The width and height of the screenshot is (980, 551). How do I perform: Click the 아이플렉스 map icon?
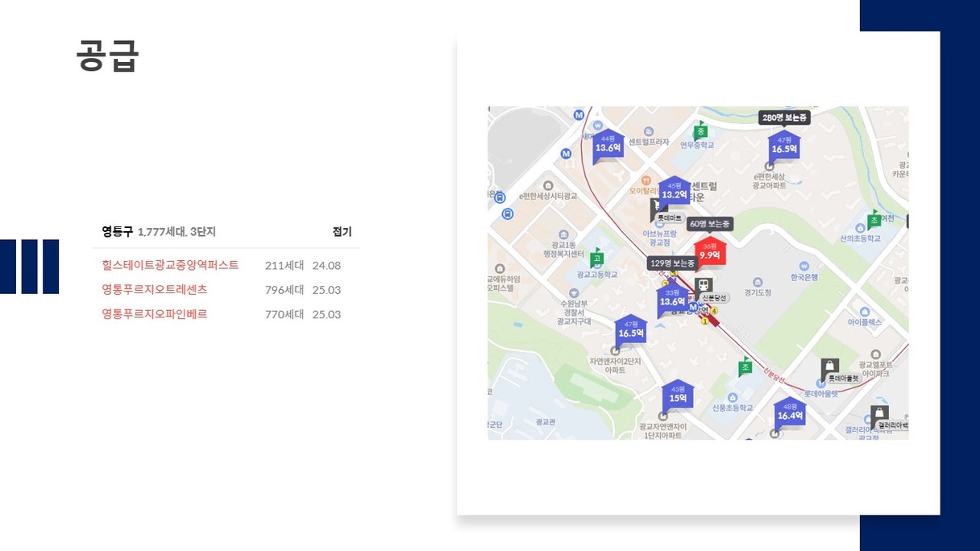(865, 311)
